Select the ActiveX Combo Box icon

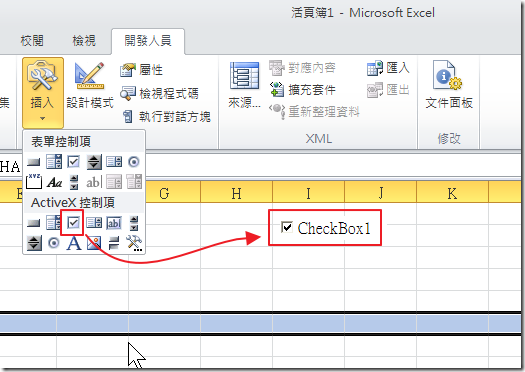coord(54,223)
